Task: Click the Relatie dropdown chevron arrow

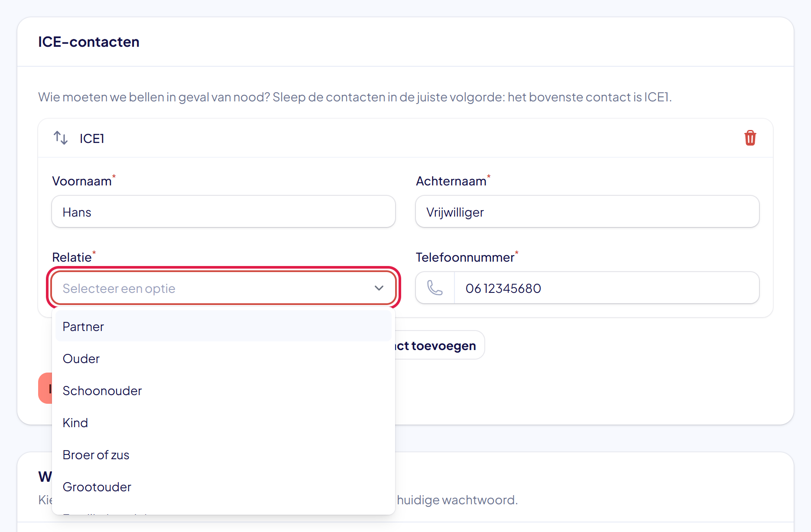Action: [x=379, y=288]
